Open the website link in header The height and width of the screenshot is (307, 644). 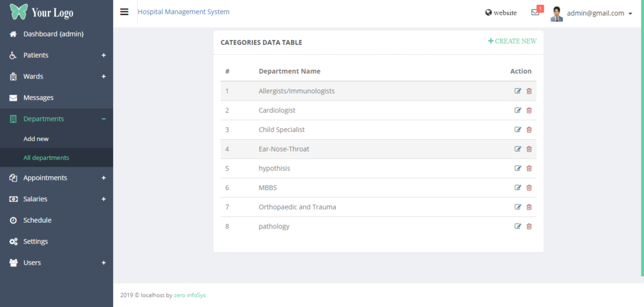(501, 13)
